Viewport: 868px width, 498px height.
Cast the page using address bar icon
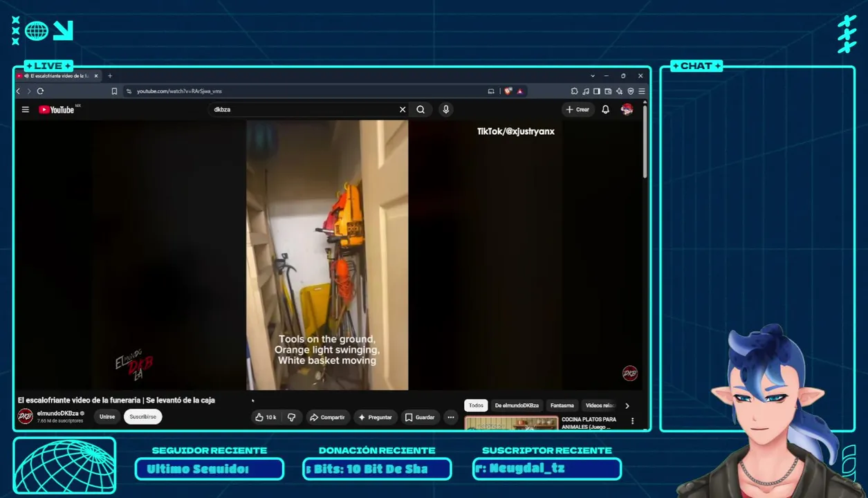pyautogui.click(x=491, y=91)
